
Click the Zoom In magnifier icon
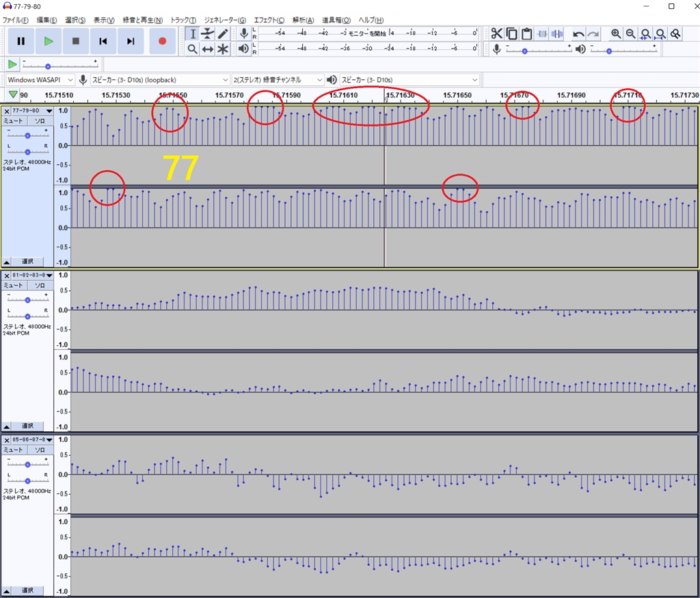pyautogui.click(x=616, y=33)
